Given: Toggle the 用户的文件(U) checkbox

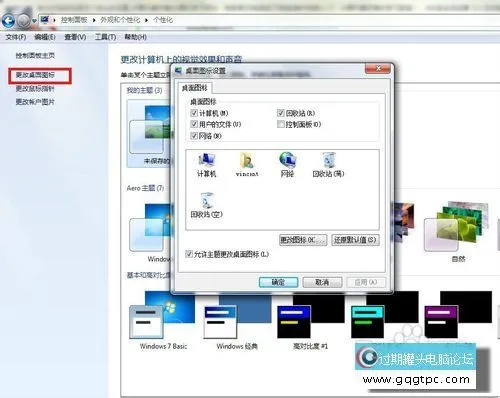Looking at the screenshot, I should (194, 124).
